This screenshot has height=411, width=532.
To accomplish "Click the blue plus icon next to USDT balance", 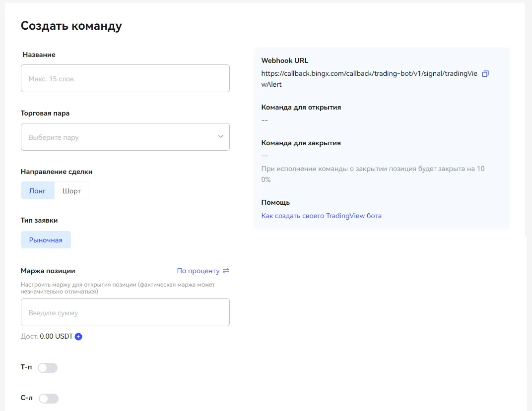I will tap(78, 337).
